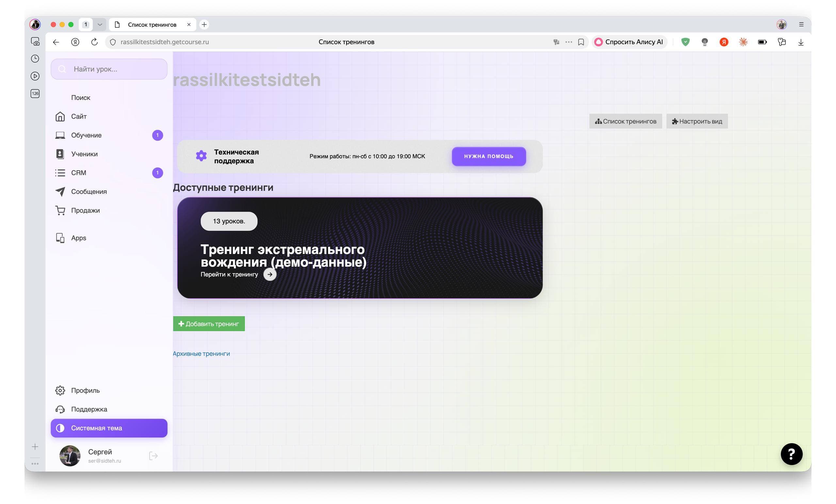
Task: Click the downloads arrow icon in browser toolbar
Action: click(801, 42)
